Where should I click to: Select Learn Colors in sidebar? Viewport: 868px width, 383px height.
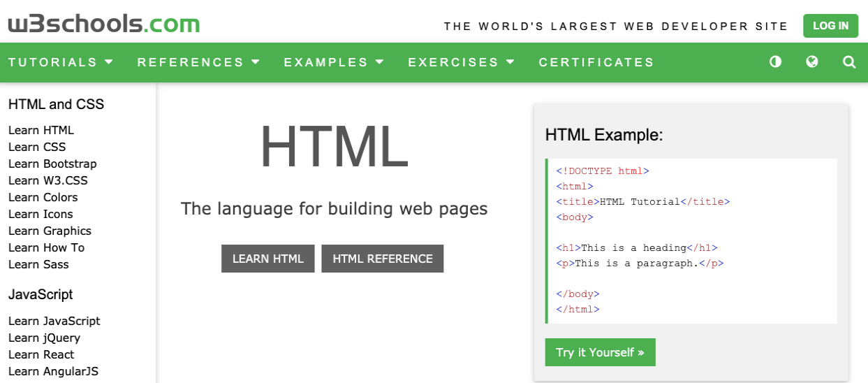[43, 197]
